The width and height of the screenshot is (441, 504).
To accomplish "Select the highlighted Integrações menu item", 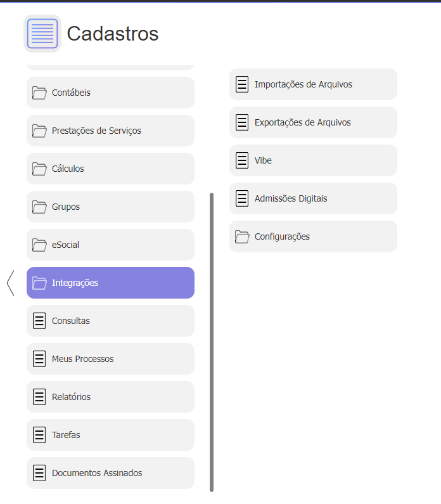I will pyautogui.click(x=110, y=283).
